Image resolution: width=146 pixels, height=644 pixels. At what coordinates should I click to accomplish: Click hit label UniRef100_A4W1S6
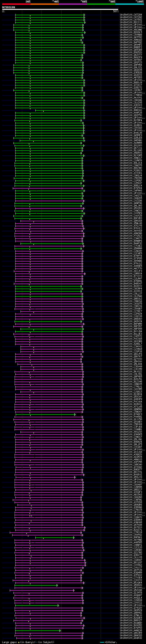(x=131, y=630)
